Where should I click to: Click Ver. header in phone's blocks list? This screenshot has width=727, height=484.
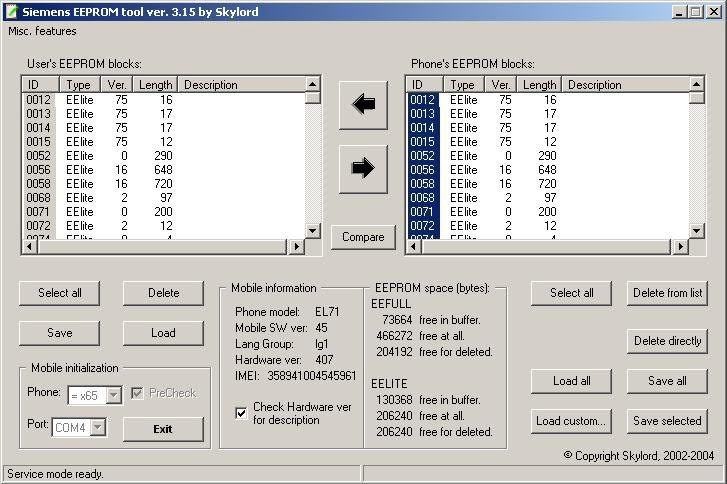point(500,85)
